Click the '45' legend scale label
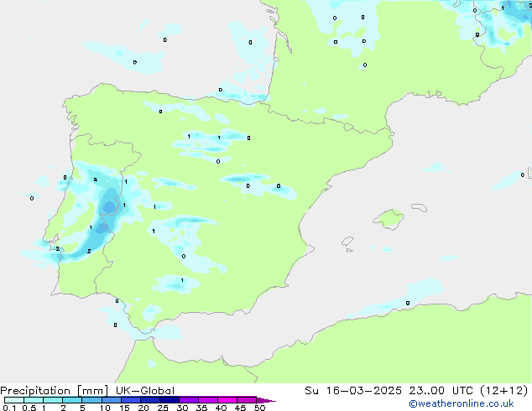Viewport: 532px width, 411px height. 240,408
